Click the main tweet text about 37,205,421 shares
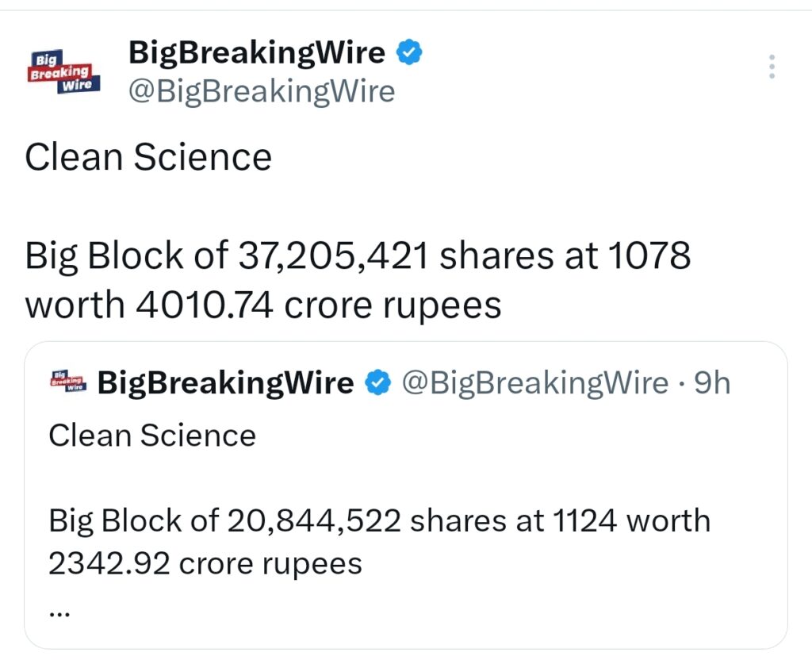812x664 pixels. pyautogui.click(x=357, y=255)
